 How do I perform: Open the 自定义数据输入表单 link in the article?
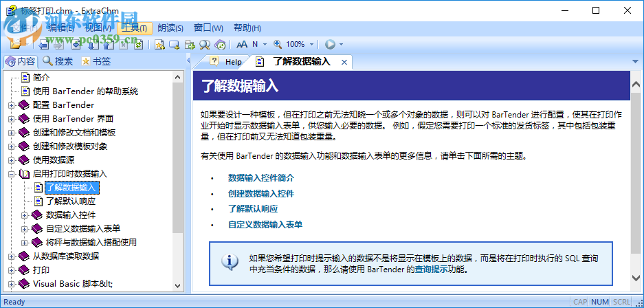click(265, 225)
